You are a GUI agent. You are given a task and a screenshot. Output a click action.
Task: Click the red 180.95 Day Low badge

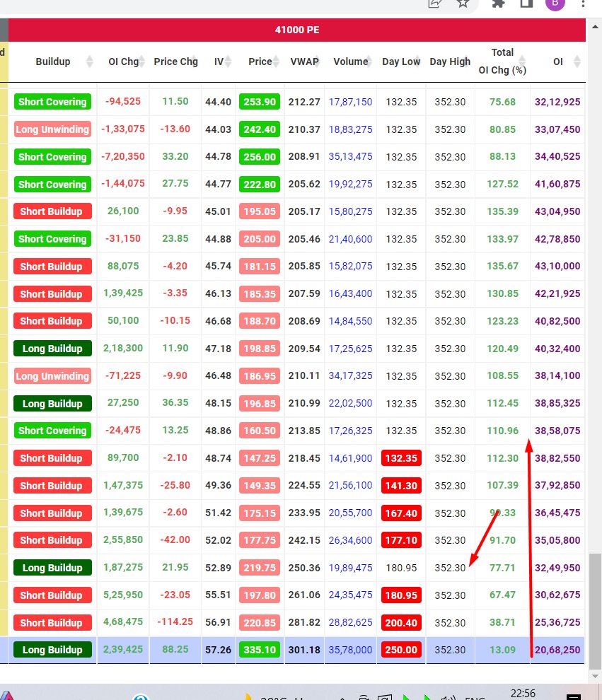(x=401, y=595)
